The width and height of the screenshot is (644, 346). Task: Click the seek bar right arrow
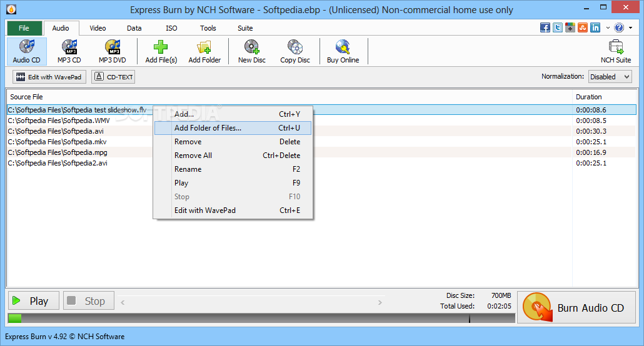380,302
